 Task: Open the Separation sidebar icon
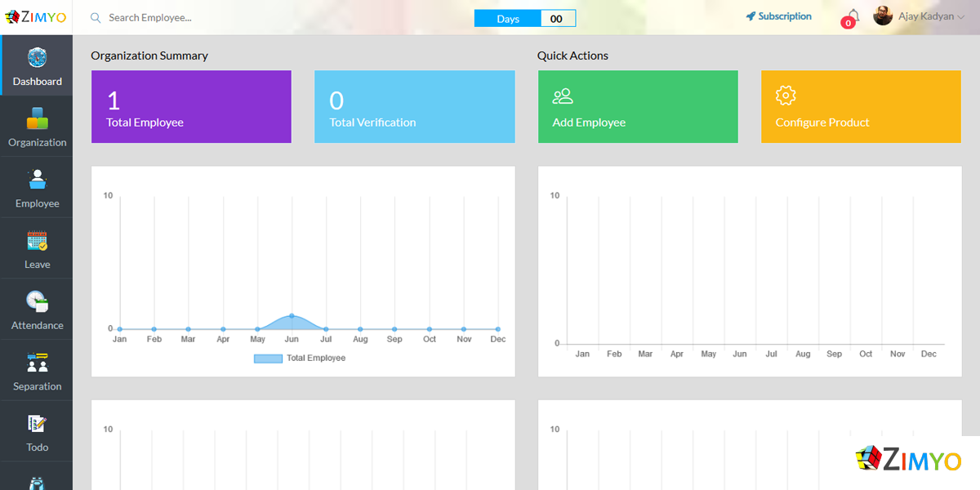tap(37, 363)
